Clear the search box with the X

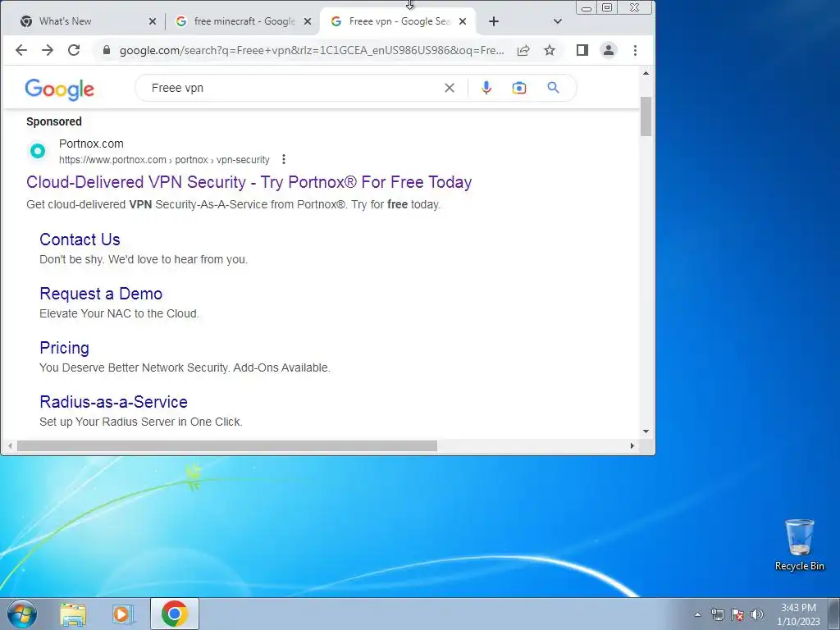click(x=450, y=88)
